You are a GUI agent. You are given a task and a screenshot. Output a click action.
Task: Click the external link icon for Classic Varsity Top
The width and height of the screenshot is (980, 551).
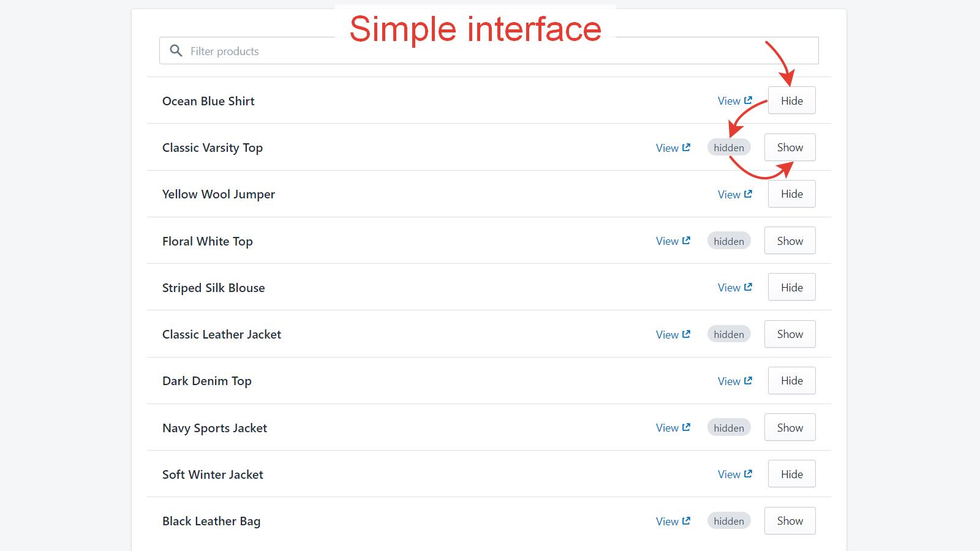687,147
